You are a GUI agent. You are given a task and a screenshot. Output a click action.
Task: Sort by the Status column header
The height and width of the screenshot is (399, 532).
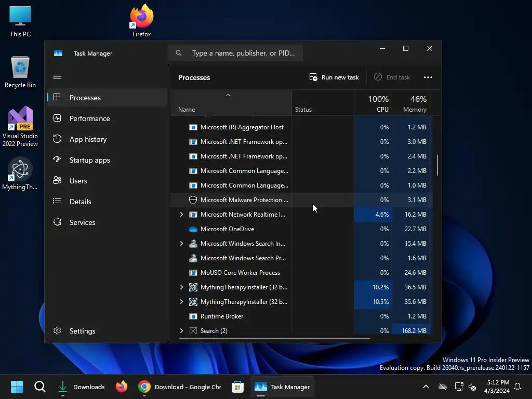[323, 103]
